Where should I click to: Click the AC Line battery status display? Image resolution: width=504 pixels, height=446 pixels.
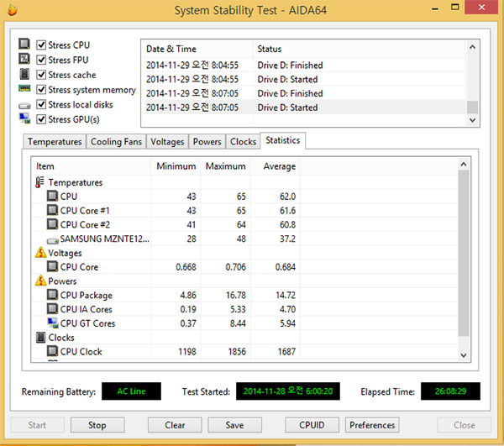[131, 391]
